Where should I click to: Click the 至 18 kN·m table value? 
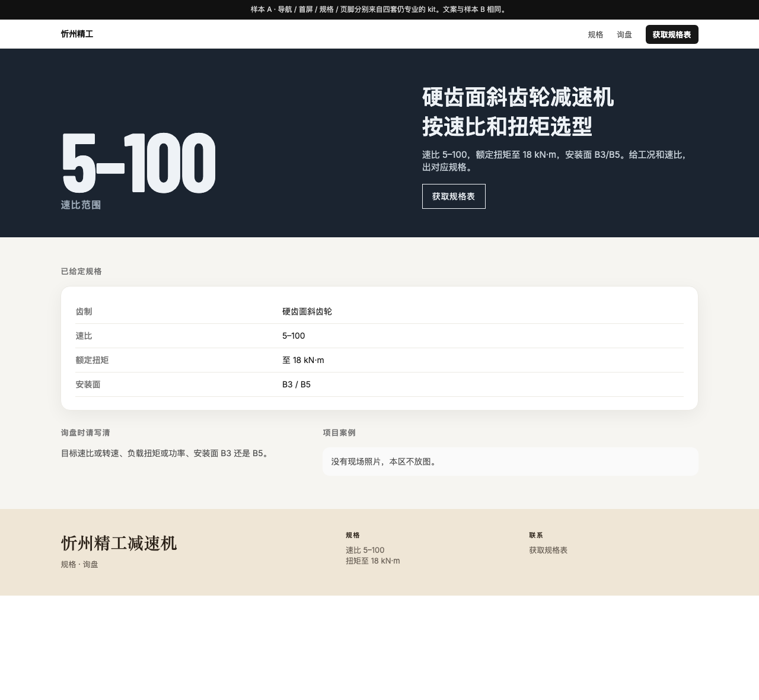(x=303, y=360)
